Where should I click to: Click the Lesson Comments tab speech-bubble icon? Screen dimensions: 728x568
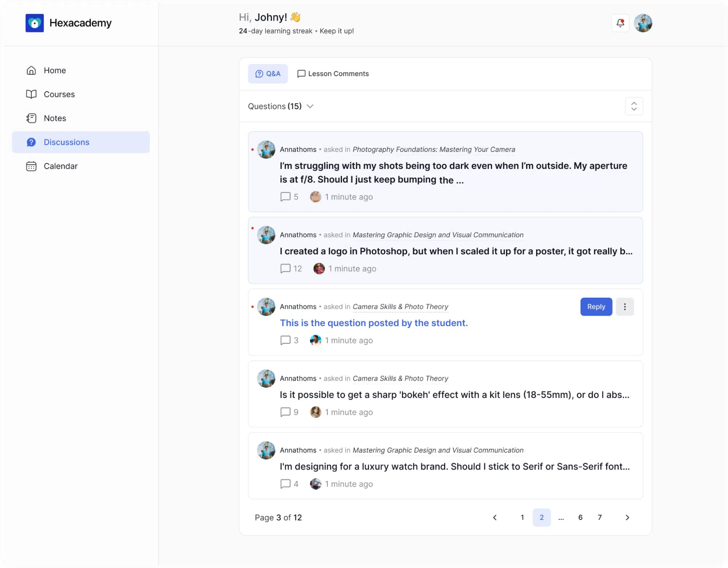(301, 74)
